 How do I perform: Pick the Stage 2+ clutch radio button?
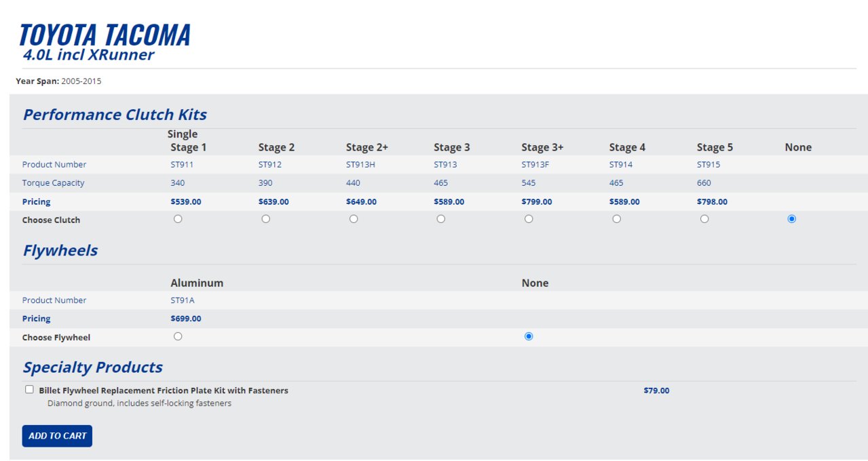pyautogui.click(x=354, y=219)
